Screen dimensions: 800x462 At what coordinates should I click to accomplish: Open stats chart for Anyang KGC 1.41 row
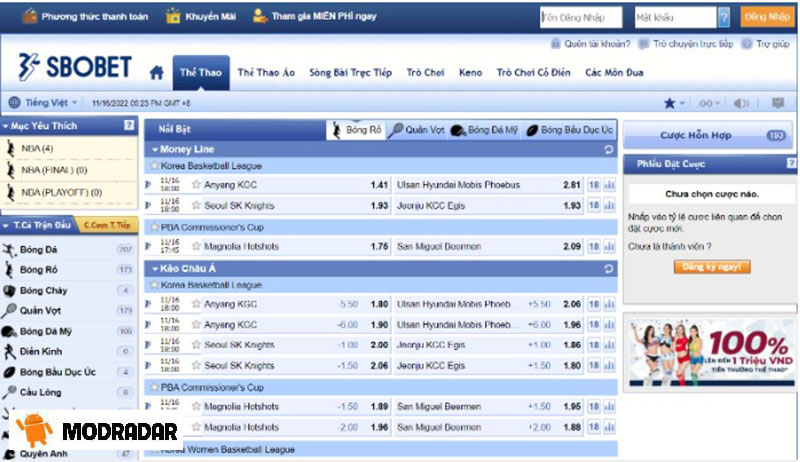[609, 185]
